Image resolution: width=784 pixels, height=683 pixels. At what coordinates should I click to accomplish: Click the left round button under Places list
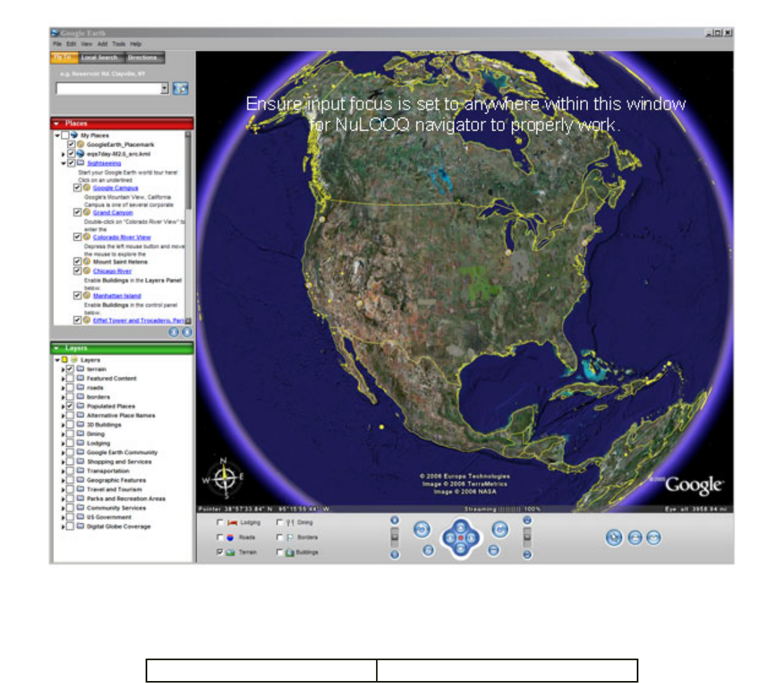pos(174,332)
